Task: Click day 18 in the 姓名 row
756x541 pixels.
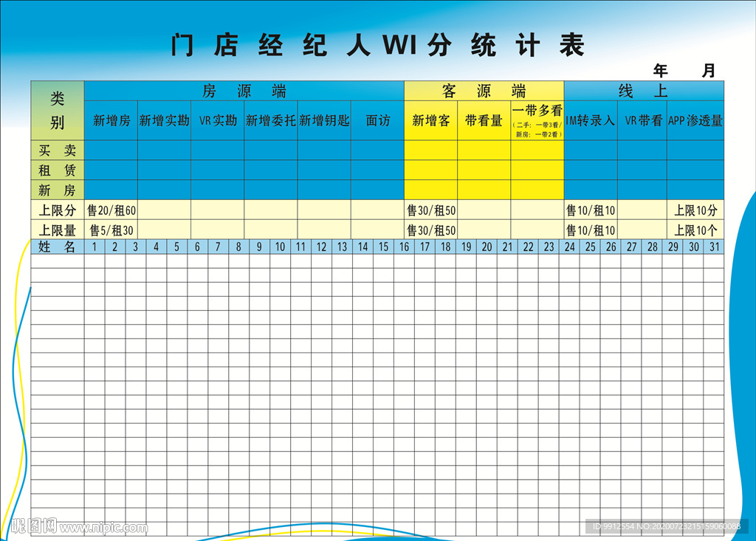Action: [445, 247]
